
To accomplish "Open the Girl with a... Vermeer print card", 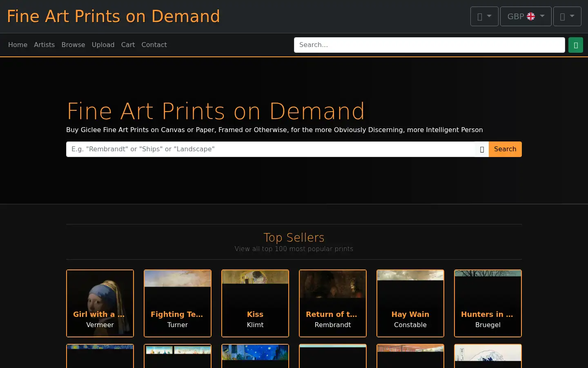I will click(100, 303).
